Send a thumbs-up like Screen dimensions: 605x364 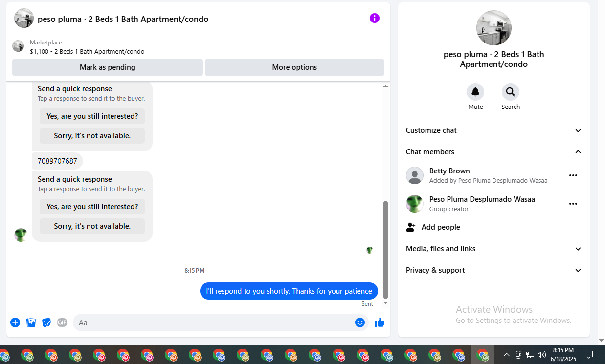coord(380,322)
